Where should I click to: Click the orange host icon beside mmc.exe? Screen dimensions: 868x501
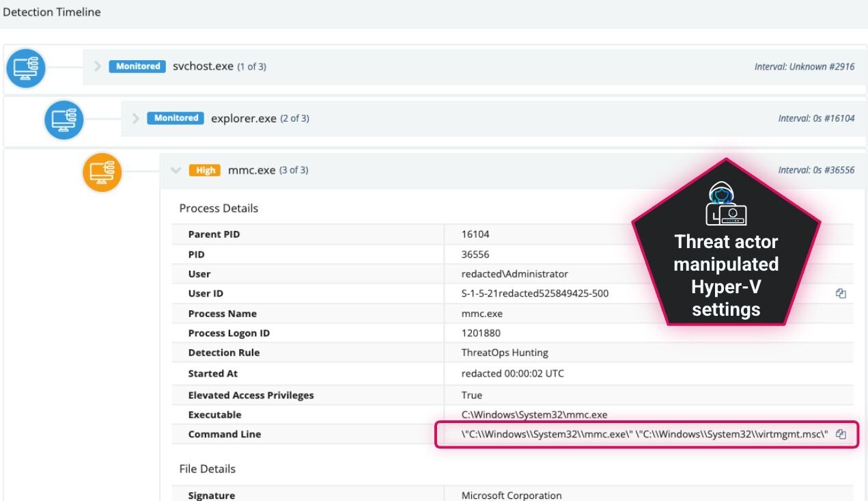pyautogui.click(x=102, y=172)
